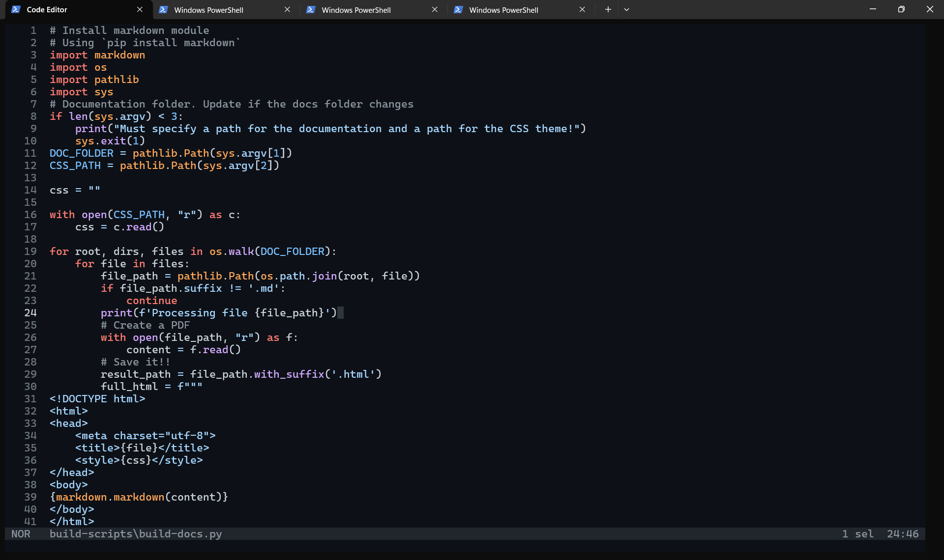Click 'with_suffix('.html')' on line 29
The image size is (944, 560).
(318, 374)
